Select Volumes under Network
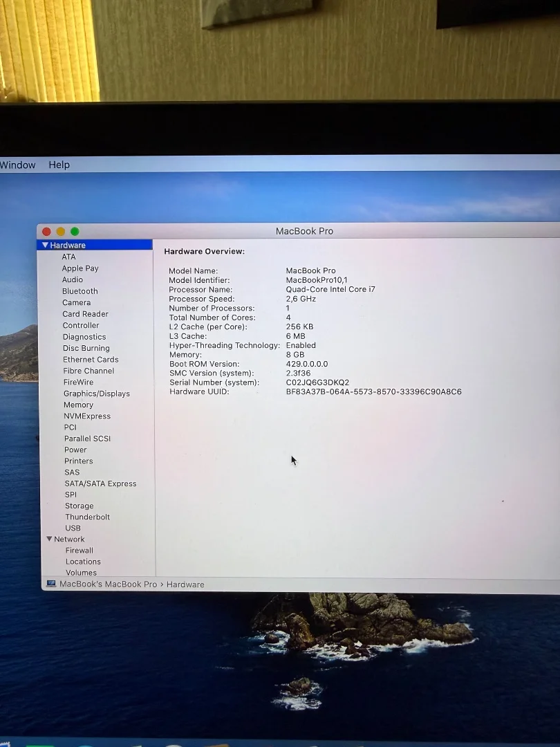The image size is (560, 747). tap(81, 573)
